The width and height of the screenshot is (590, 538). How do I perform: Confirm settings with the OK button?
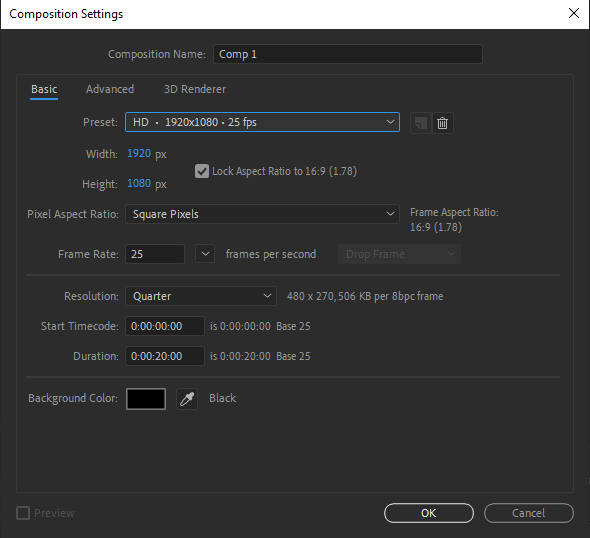pyautogui.click(x=429, y=513)
